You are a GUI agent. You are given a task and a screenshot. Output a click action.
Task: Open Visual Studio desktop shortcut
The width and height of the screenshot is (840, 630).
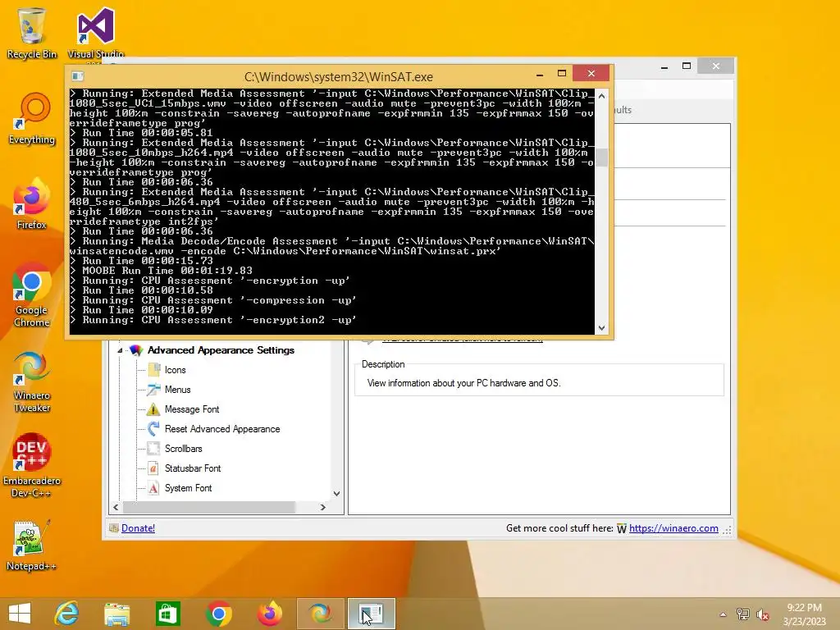(x=96, y=33)
